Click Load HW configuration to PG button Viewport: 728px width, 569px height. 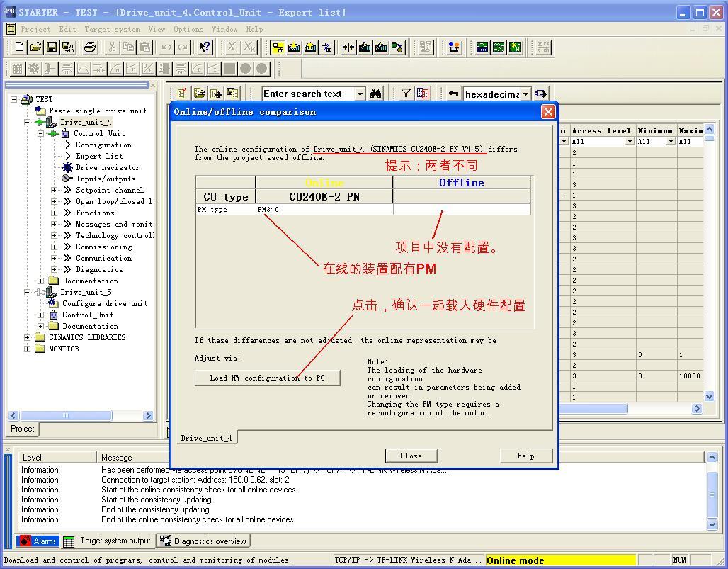(268, 378)
